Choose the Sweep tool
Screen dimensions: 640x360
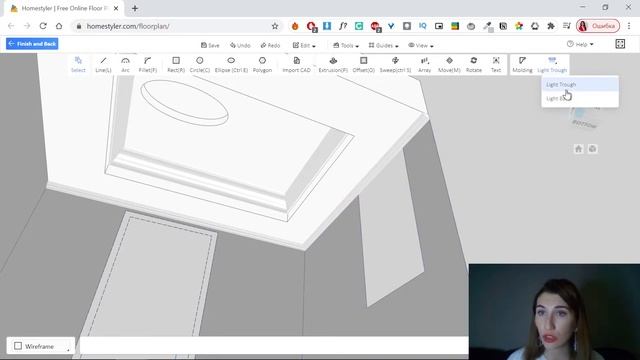click(x=395, y=64)
